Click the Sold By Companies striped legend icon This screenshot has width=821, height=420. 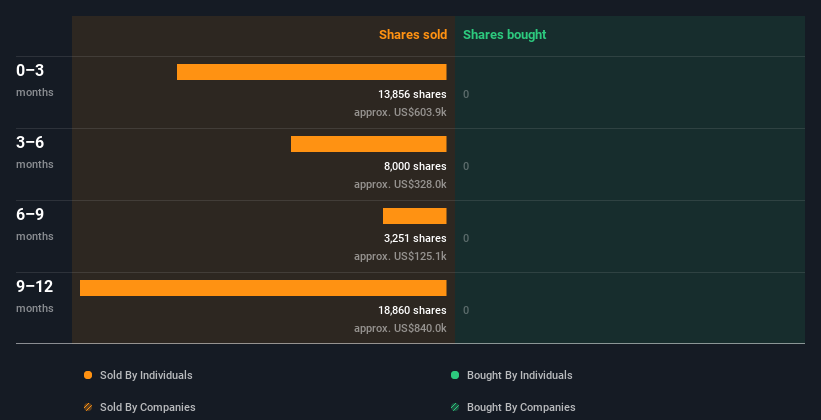click(88, 407)
